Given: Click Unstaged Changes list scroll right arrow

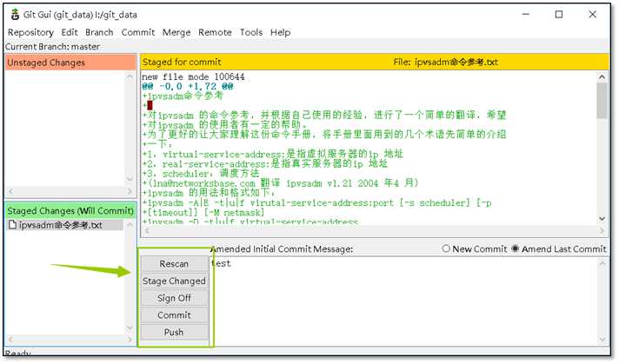Looking at the screenshot, I should 130,191.
